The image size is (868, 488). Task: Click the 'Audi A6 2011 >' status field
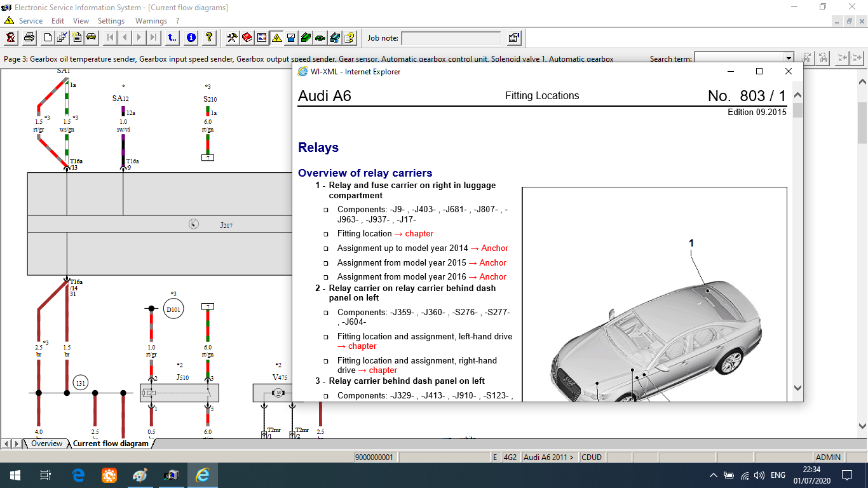tap(549, 457)
